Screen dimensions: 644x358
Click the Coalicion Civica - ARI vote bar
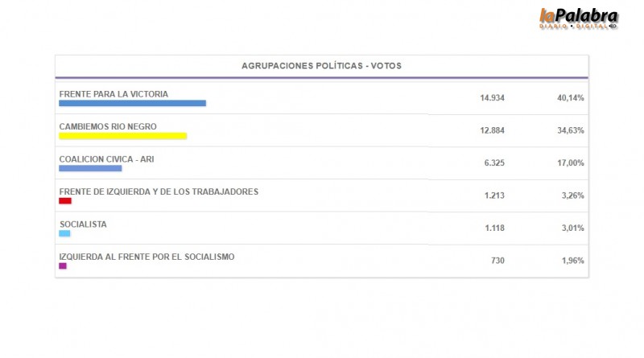(x=90, y=168)
